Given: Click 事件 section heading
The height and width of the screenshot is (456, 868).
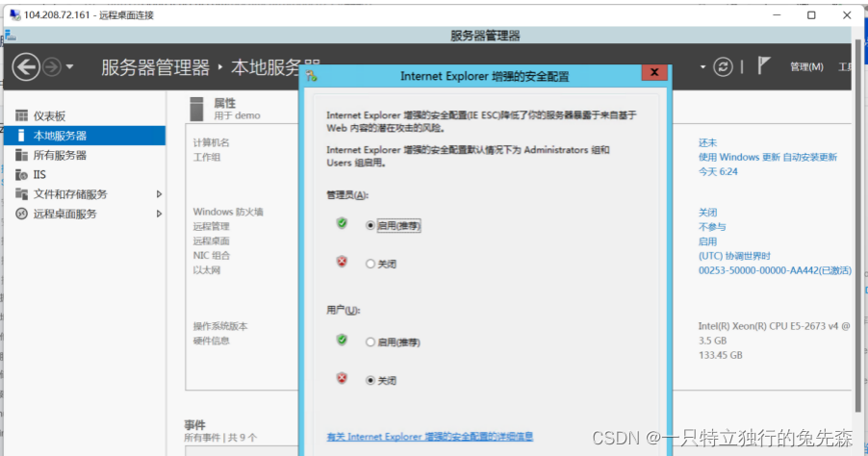Looking at the screenshot, I should (x=194, y=425).
